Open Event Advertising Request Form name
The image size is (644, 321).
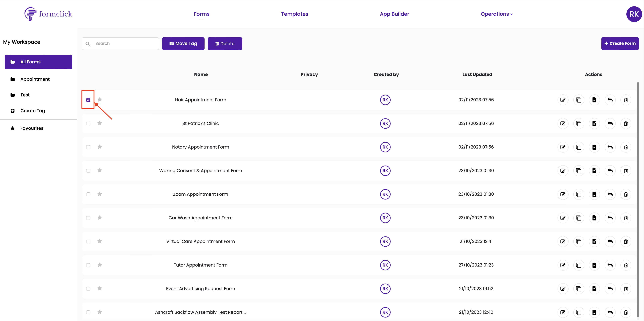200,289
